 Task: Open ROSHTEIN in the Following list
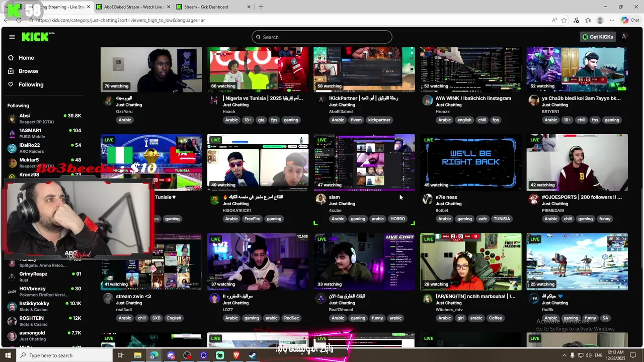(44, 321)
